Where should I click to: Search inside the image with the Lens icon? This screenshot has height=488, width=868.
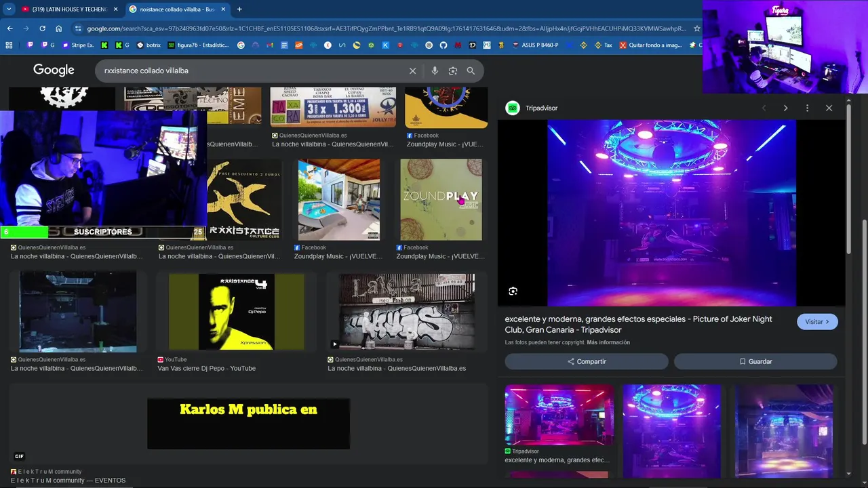pyautogui.click(x=513, y=291)
